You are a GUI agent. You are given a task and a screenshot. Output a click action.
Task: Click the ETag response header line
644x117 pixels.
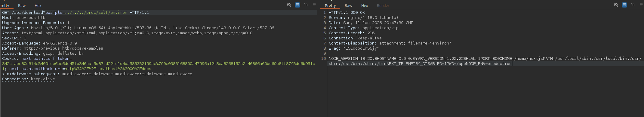pyautogui.click(x=354, y=48)
